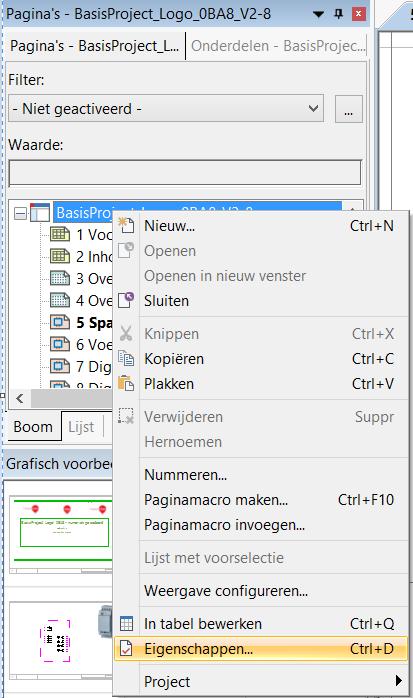Click the In tabel bewerken table icon
This screenshot has width=413, height=698.
[126, 624]
